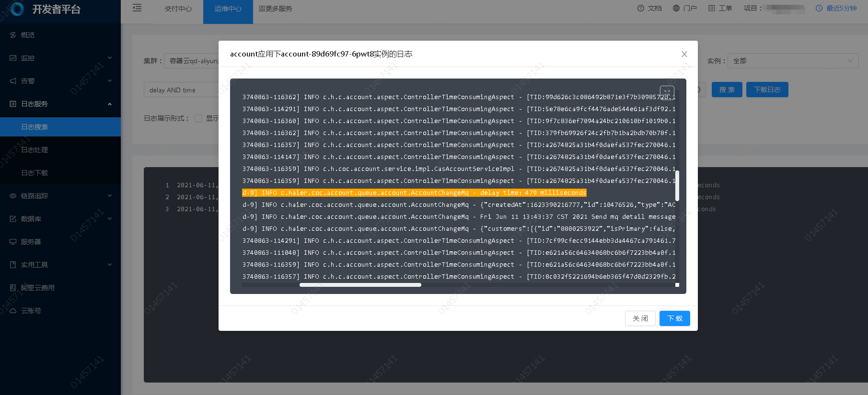Close the log dialog with X icon
Screen dimensions: 868x395
684,54
